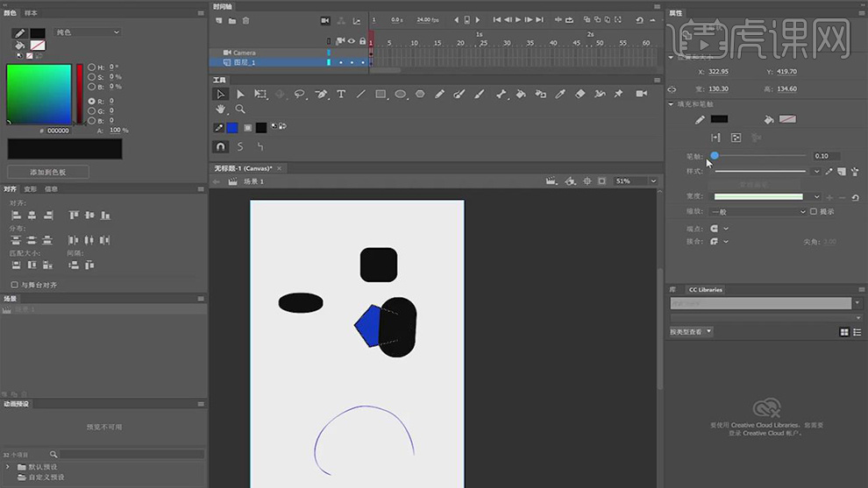Screen dimensions: 868x488
Task: Click the 笔触 stroke size slider handle
Action: (x=715, y=155)
